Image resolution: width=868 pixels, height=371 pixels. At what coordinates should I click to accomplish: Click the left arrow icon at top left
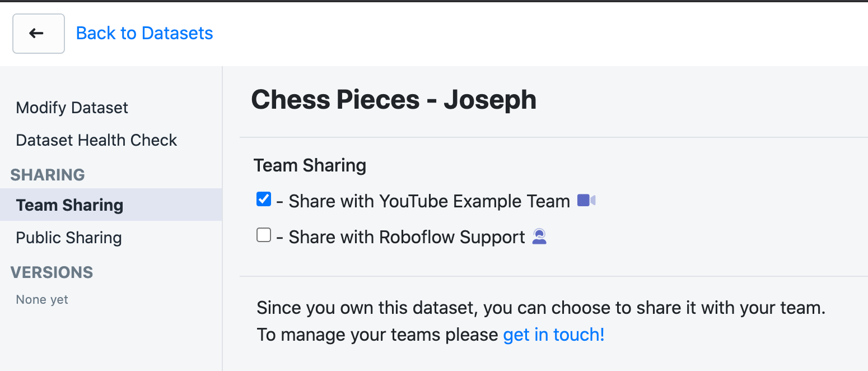tap(38, 33)
